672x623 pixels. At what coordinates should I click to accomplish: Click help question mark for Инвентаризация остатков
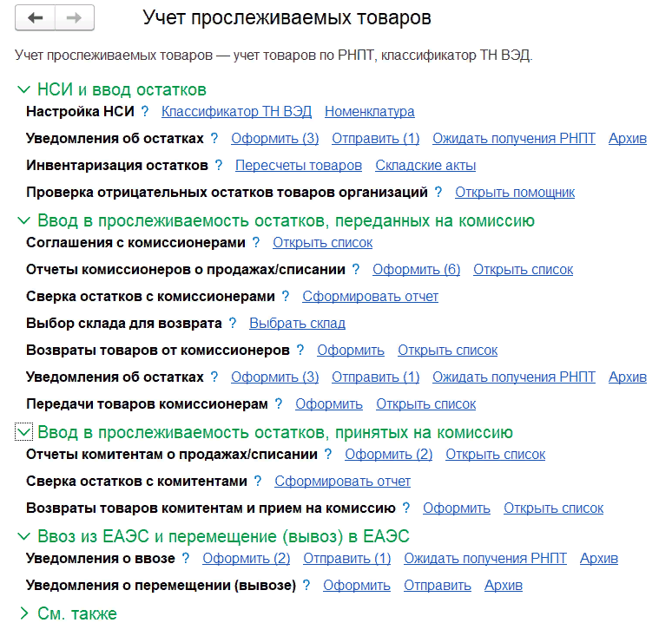click(219, 165)
